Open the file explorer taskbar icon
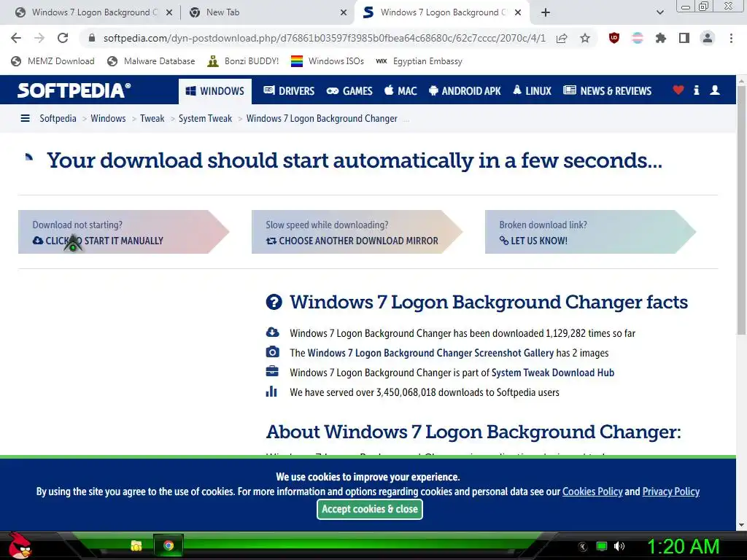This screenshot has width=747, height=560. pos(136,545)
